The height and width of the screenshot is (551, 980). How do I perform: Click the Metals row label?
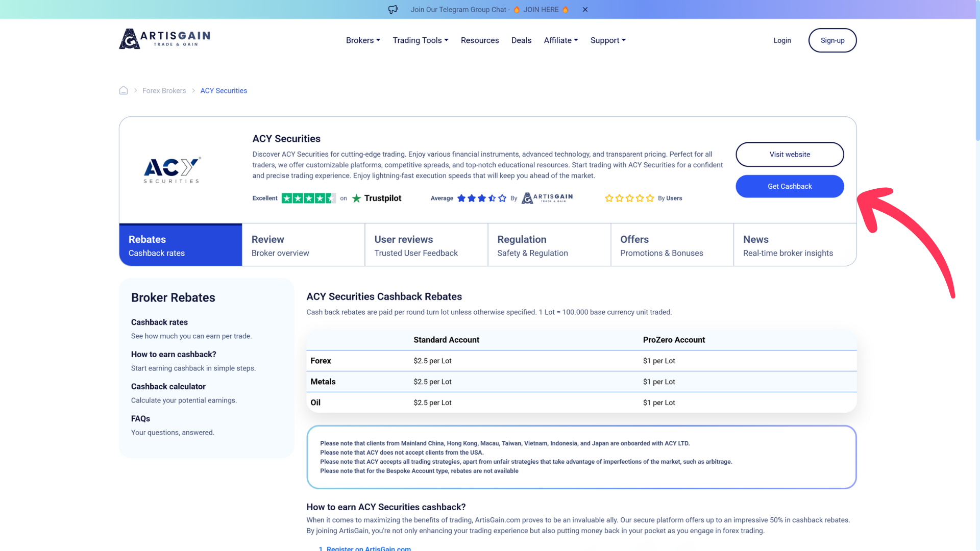pos(323,382)
